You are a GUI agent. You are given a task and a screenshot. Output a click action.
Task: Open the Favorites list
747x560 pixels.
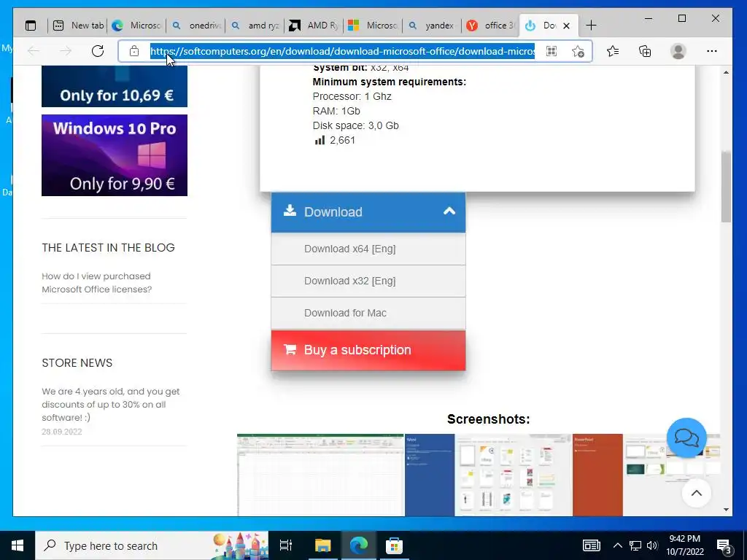[613, 51]
